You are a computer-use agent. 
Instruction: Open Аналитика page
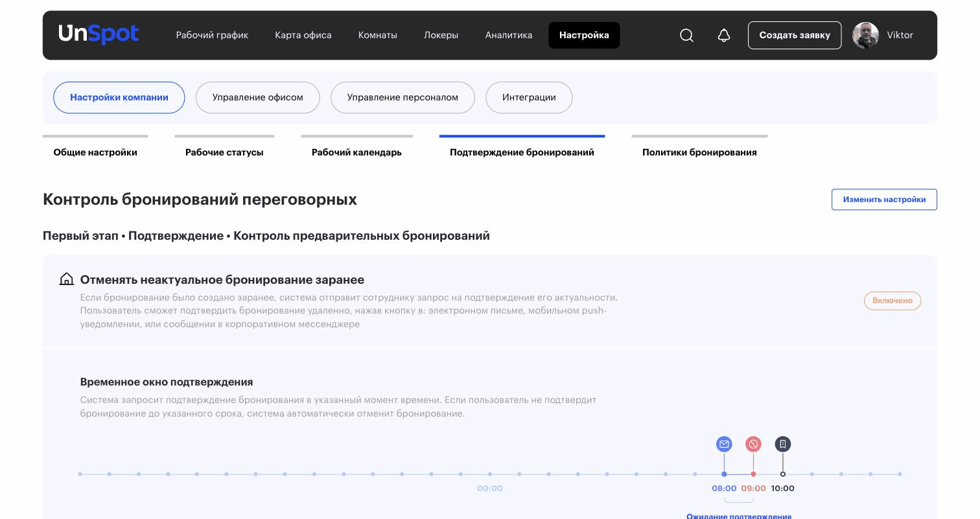click(509, 35)
